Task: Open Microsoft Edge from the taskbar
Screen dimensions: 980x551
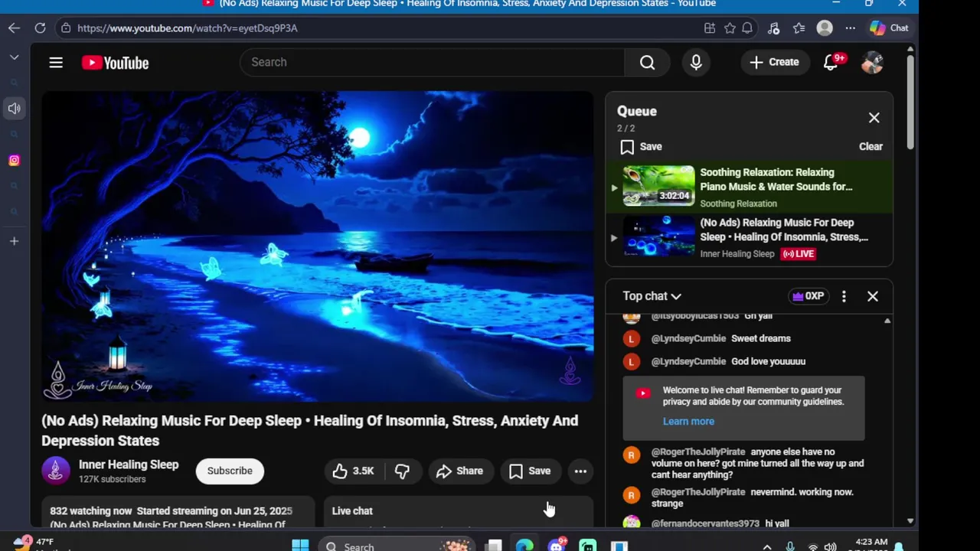Action: [524, 546]
